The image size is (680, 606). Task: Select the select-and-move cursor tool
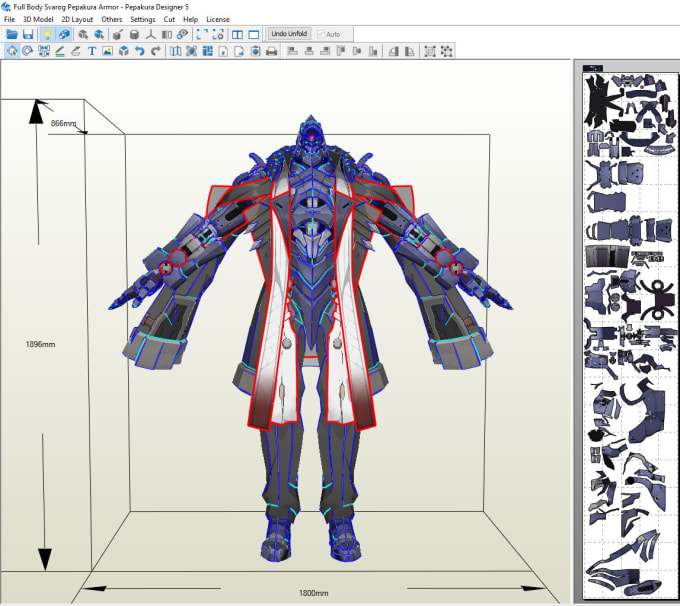(x=12, y=51)
